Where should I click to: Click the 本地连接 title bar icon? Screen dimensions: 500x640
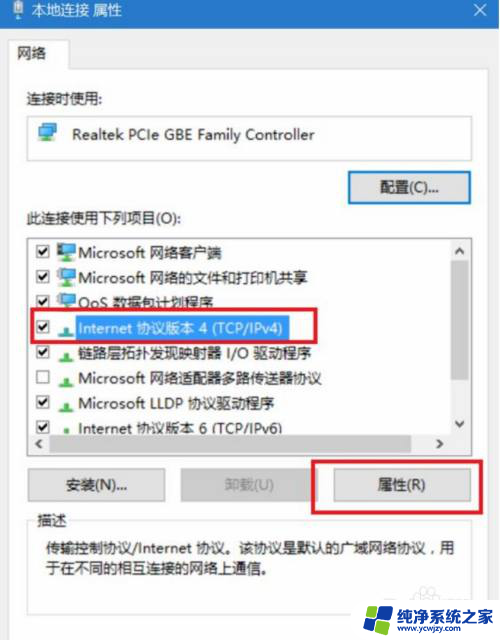pos(18,10)
